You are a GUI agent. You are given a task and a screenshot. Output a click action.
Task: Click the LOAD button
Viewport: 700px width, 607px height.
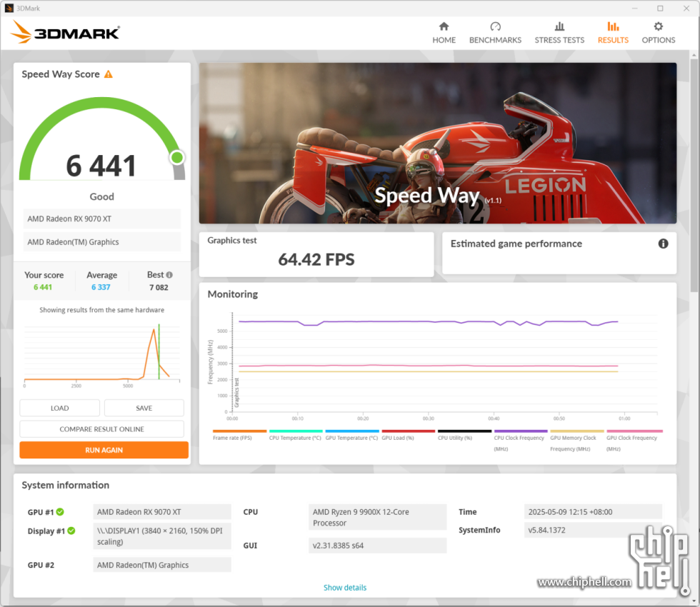[59, 408]
